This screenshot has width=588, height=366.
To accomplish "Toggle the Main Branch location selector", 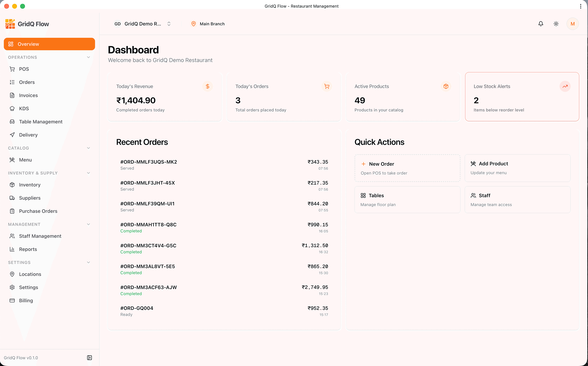I will click(x=208, y=24).
